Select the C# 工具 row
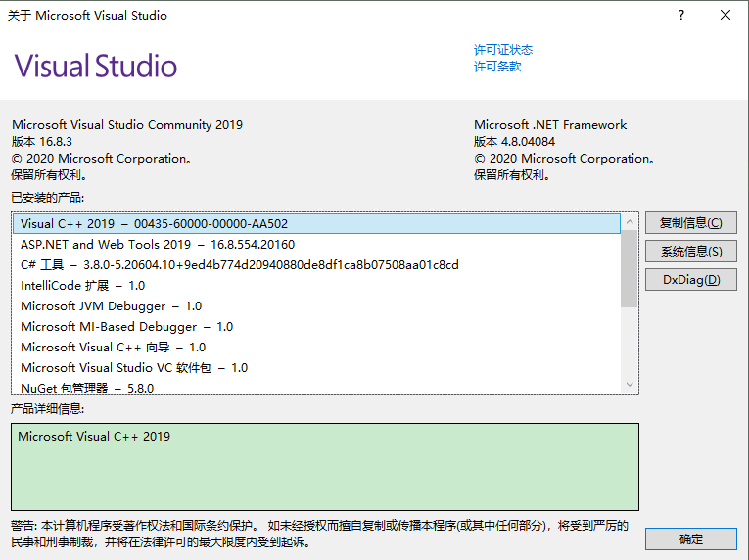 316,264
